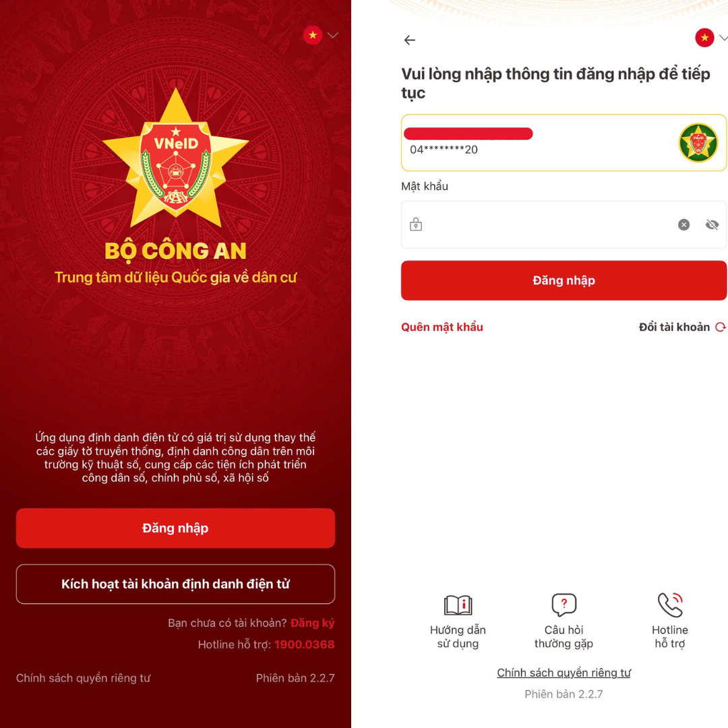Image resolution: width=728 pixels, height=728 pixels.
Task: Expand the language chevron on the welcome screen
Action: [332, 35]
